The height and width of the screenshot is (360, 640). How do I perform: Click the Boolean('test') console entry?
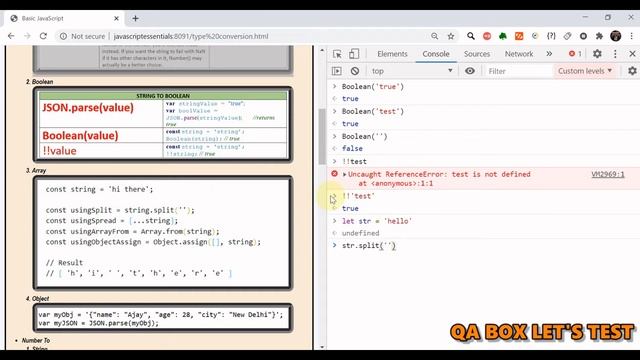click(x=373, y=111)
